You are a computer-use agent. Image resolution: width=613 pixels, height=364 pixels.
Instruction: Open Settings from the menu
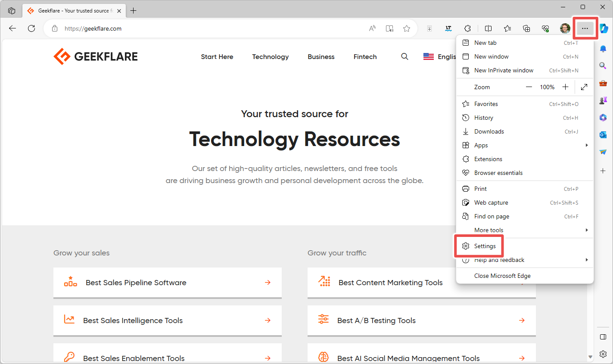525,246
